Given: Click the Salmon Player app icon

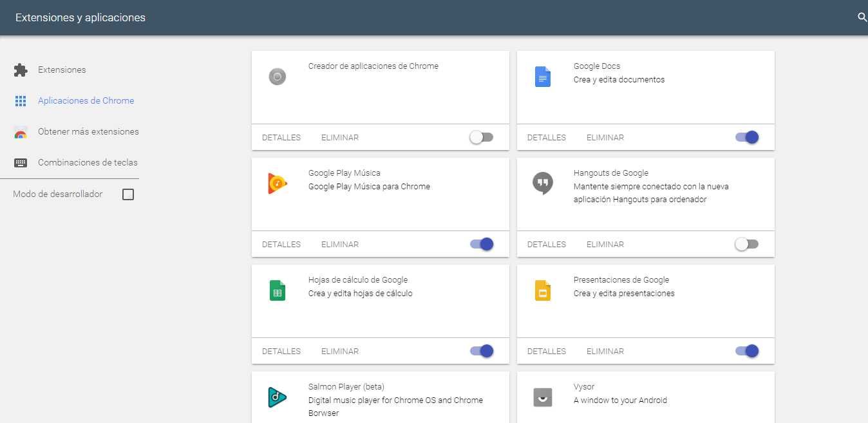Looking at the screenshot, I should 277,397.
